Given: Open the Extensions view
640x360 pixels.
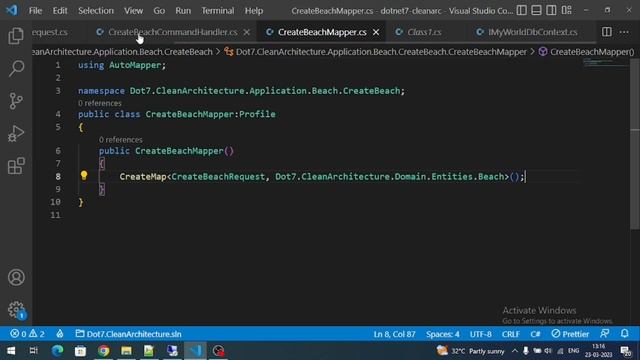Looking at the screenshot, I should click(16, 166).
